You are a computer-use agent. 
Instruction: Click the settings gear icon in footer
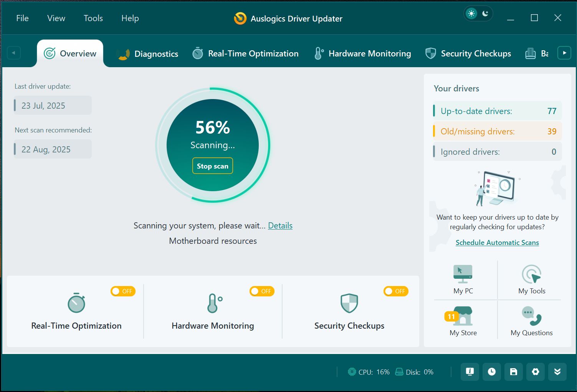[x=535, y=372]
